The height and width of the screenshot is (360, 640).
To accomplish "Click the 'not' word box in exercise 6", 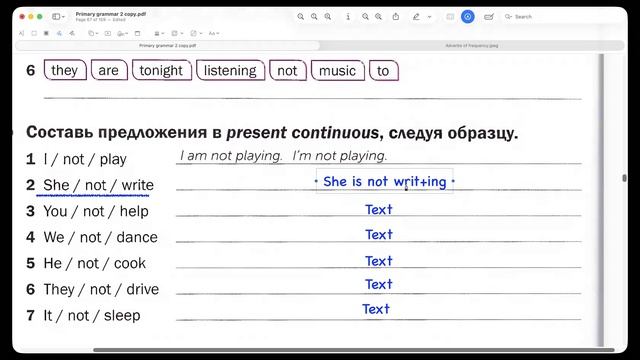I will (x=287, y=70).
